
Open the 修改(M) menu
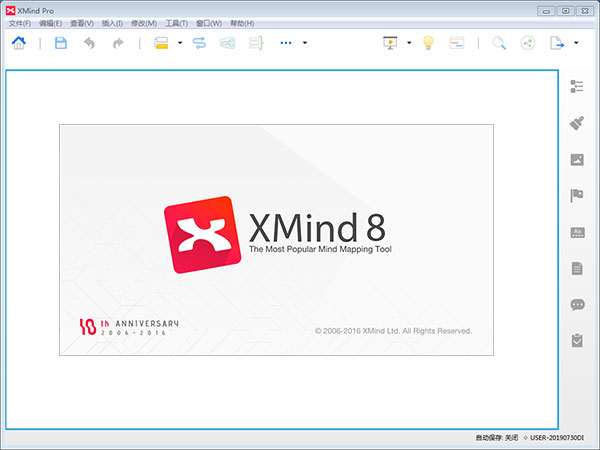point(144,23)
